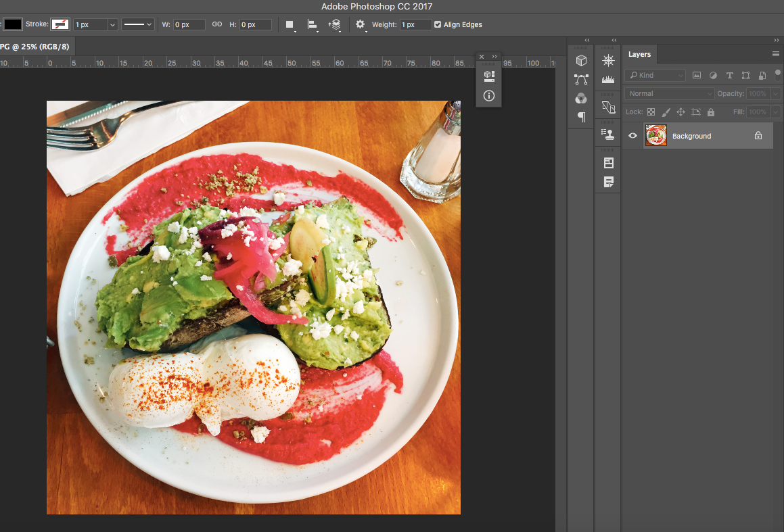Toggle Align Edges checkbox

point(438,24)
